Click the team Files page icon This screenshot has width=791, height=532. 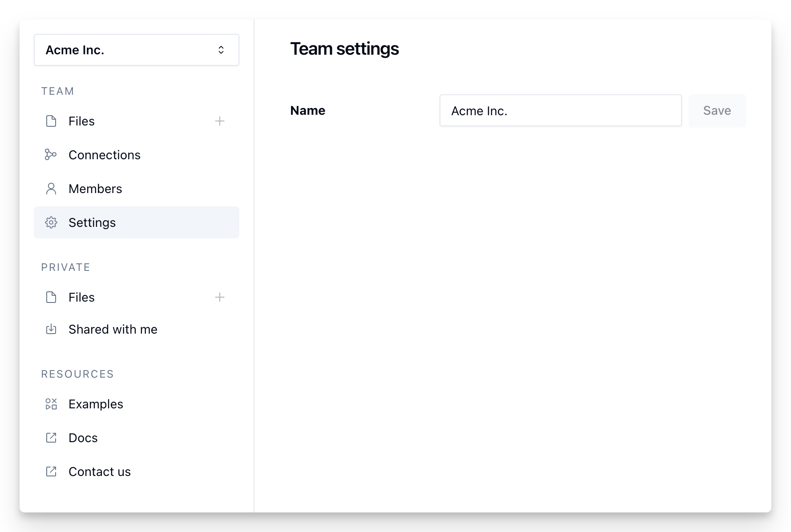tap(51, 121)
